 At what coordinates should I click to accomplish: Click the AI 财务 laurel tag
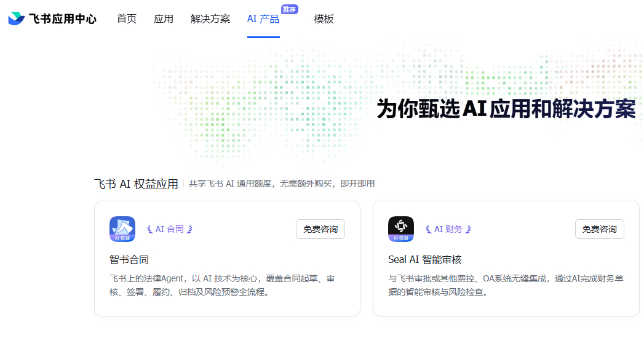click(x=448, y=229)
